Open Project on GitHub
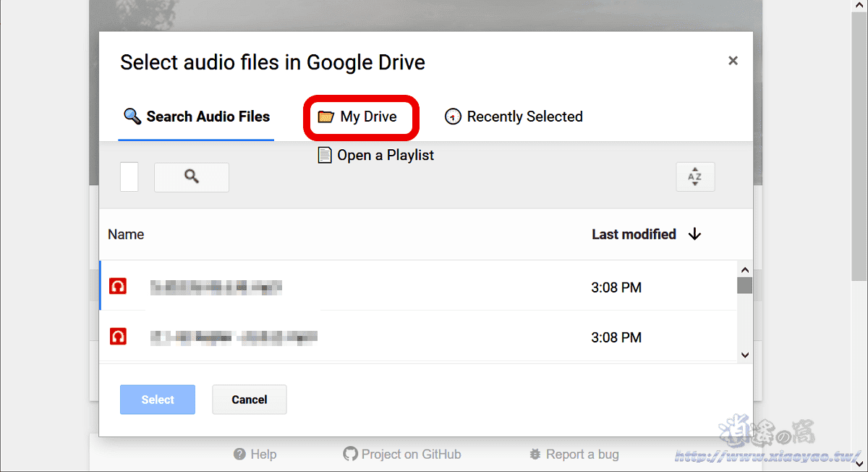Image resolution: width=868 pixels, height=472 pixels. 402,454
